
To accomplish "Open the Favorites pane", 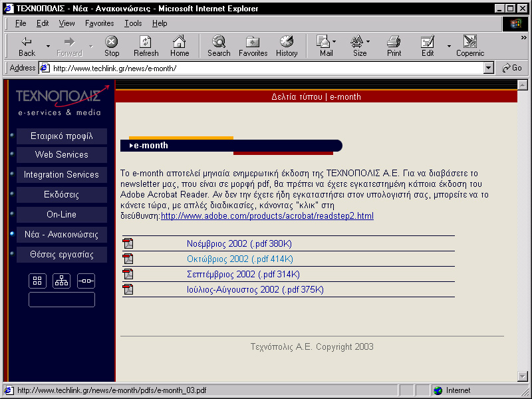I will pyautogui.click(x=253, y=46).
